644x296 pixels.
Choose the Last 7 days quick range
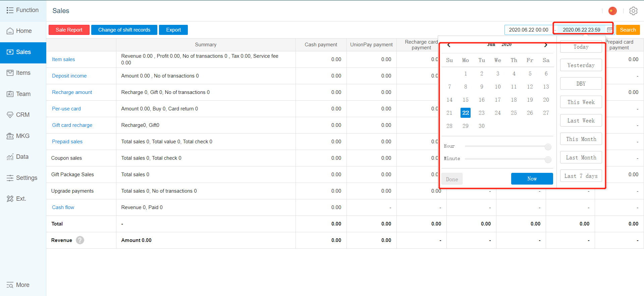coord(581,176)
